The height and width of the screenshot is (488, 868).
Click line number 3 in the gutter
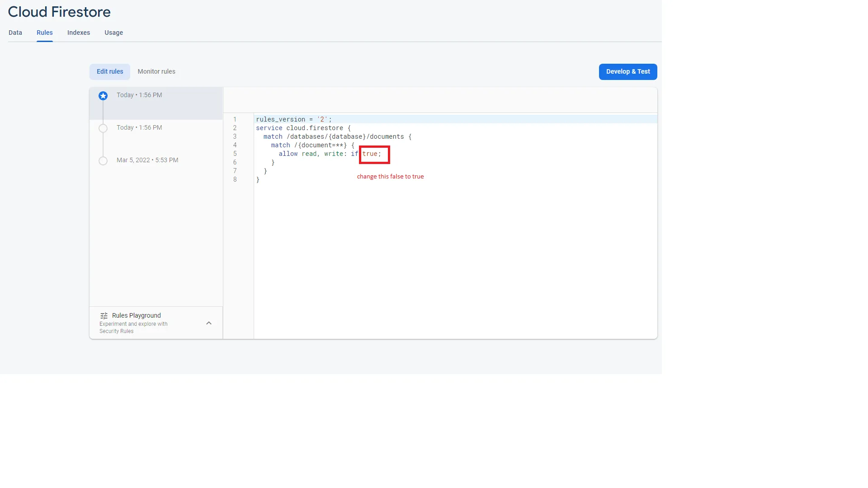click(235, 136)
